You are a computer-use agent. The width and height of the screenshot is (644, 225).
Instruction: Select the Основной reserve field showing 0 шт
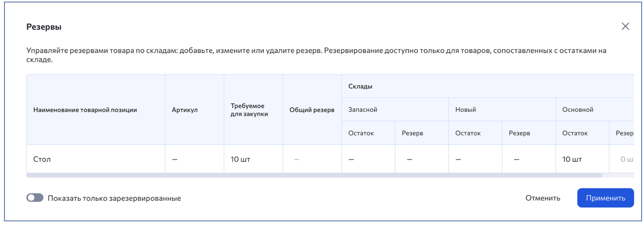621,159
